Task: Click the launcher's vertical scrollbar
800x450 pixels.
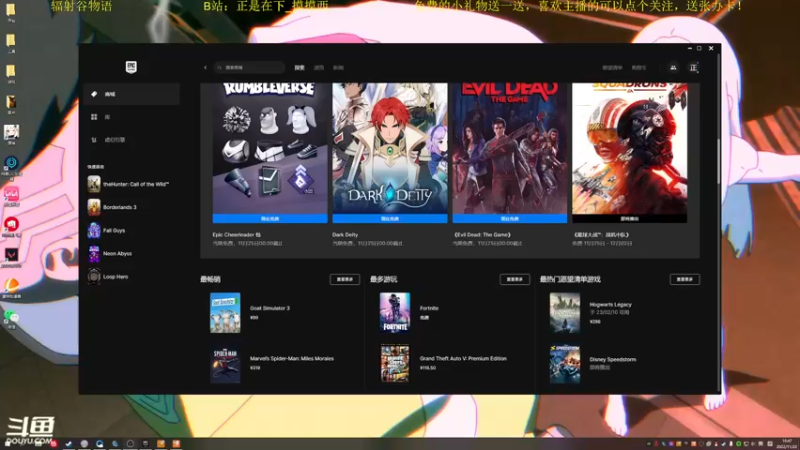Action: (x=718, y=162)
